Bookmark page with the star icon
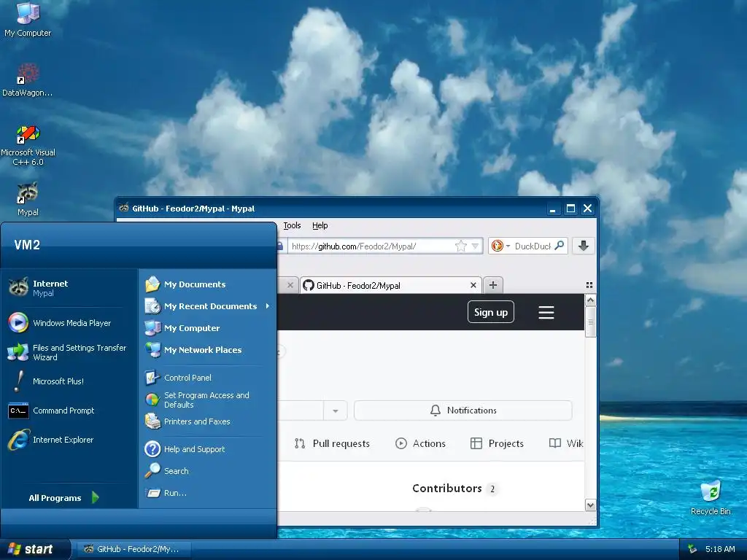 (461, 246)
